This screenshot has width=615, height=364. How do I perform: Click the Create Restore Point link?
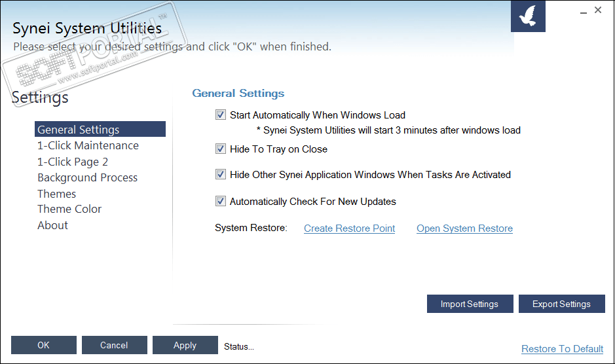coord(350,228)
